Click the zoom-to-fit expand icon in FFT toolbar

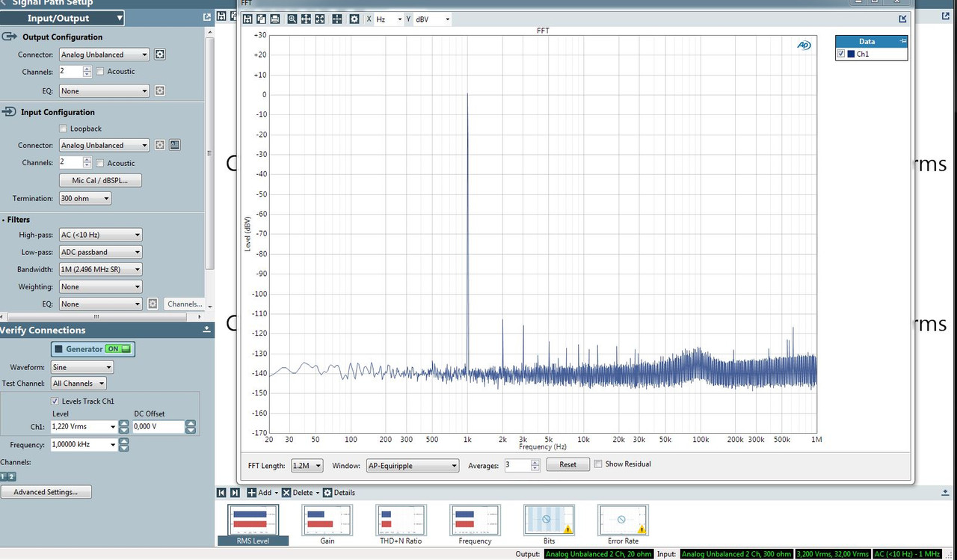320,19
